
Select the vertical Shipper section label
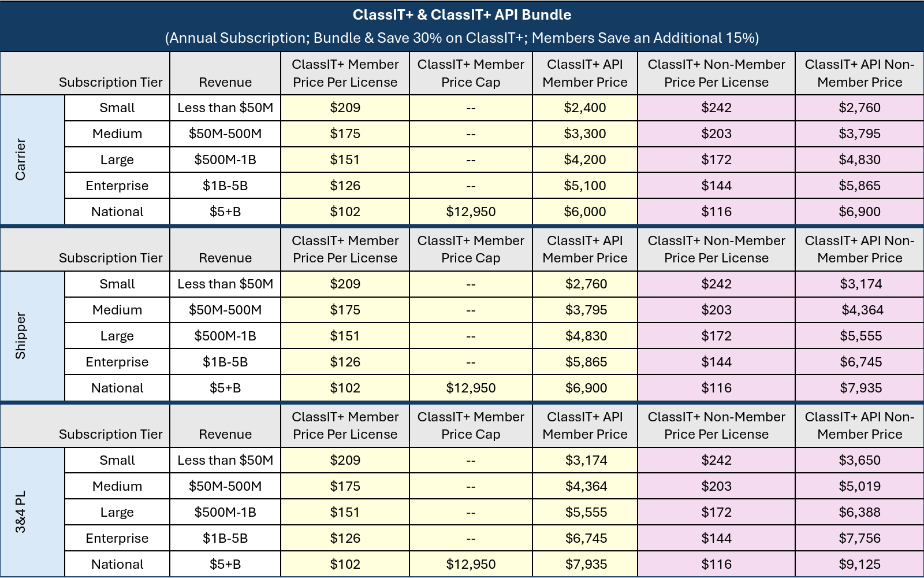[21, 336]
